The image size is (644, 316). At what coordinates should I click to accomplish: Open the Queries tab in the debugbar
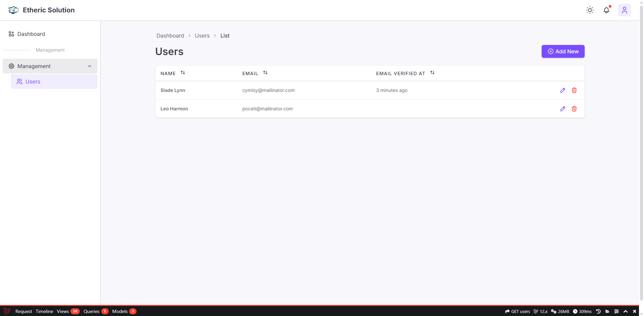(x=91, y=311)
